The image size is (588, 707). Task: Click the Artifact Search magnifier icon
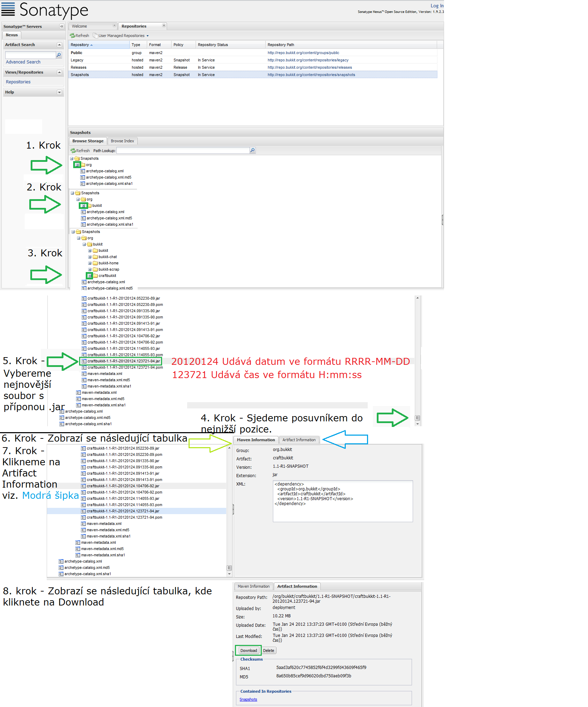(x=59, y=55)
